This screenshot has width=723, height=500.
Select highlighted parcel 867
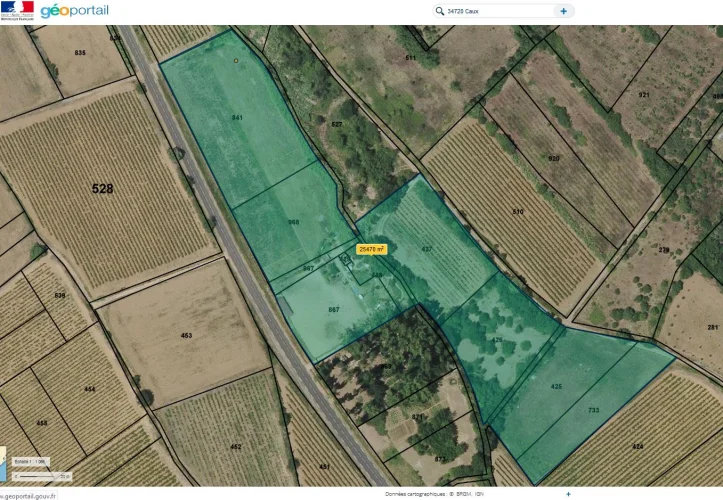tap(334, 310)
